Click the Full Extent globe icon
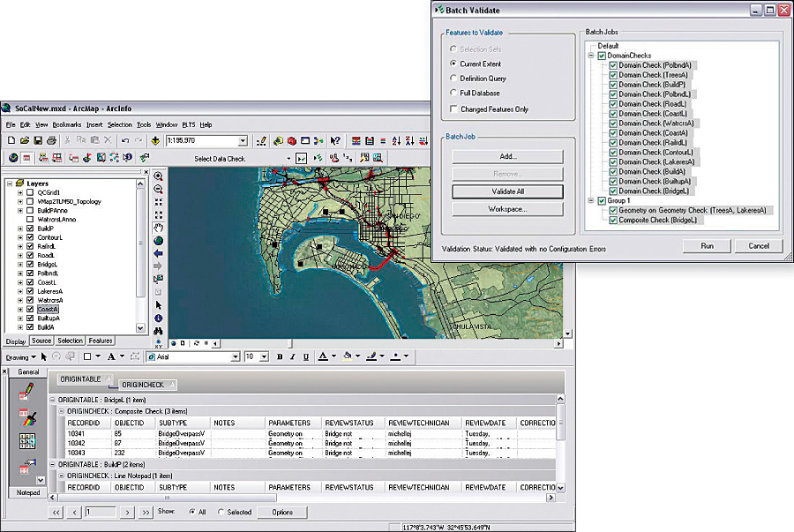 pos(159,240)
